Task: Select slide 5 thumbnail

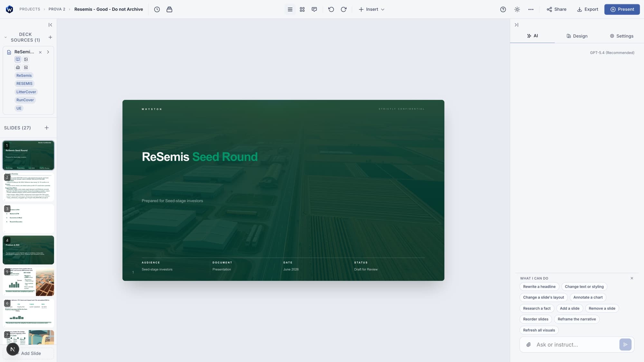Action: tap(28, 282)
